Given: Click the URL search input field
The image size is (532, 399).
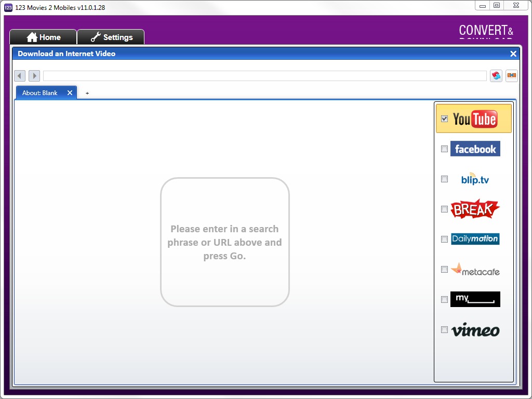Looking at the screenshot, I should click(264, 76).
